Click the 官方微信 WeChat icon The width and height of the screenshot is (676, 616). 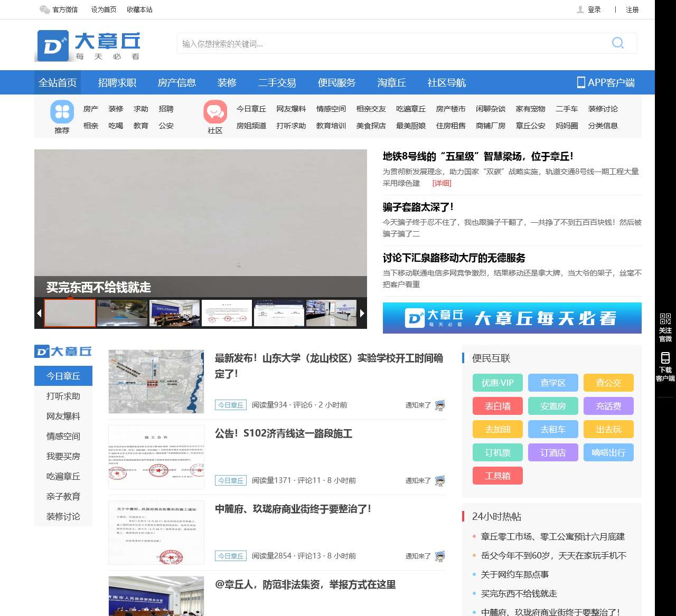pyautogui.click(x=44, y=10)
